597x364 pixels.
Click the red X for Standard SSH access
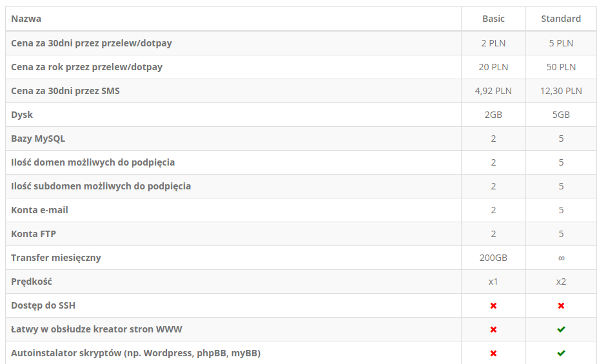[561, 305]
